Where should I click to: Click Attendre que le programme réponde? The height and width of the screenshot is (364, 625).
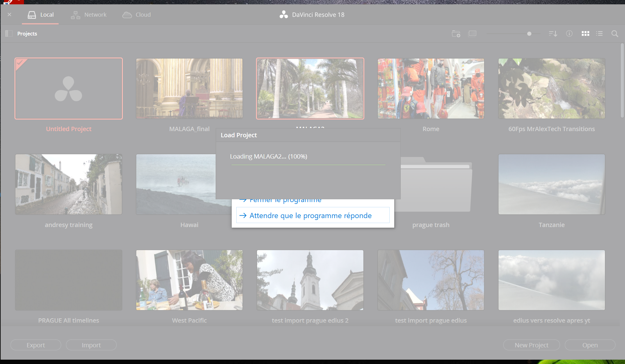pyautogui.click(x=313, y=215)
